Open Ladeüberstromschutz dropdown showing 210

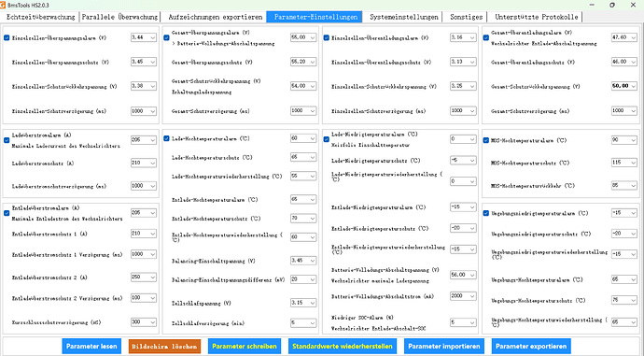tap(144, 164)
